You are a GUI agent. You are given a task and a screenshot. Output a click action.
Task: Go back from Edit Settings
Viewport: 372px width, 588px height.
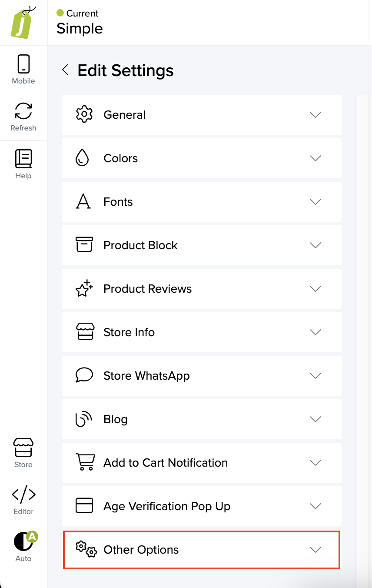pyautogui.click(x=66, y=70)
